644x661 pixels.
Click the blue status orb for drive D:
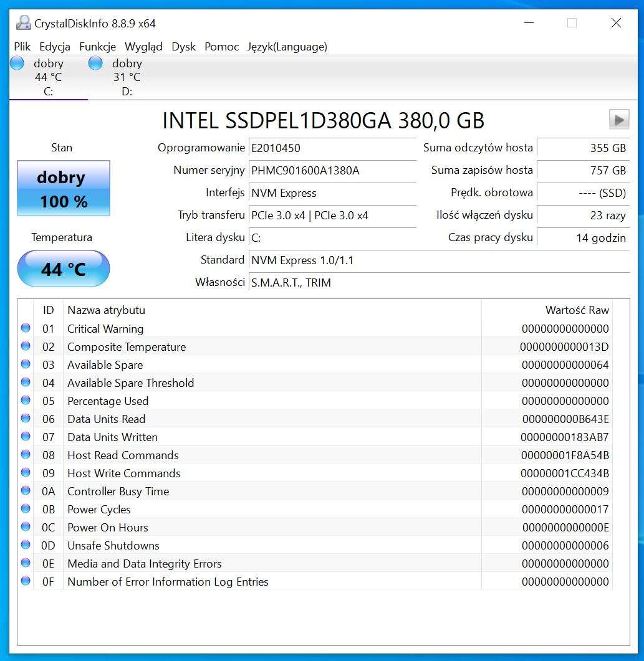95,63
